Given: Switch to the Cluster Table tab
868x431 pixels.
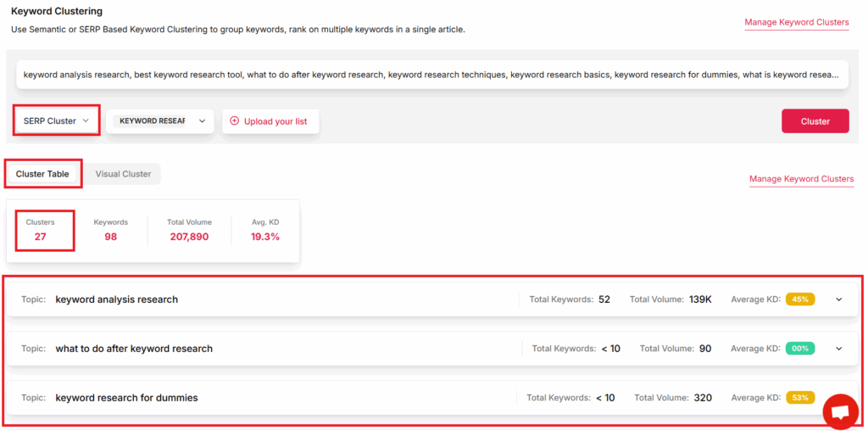Looking at the screenshot, I should (42, 174).
